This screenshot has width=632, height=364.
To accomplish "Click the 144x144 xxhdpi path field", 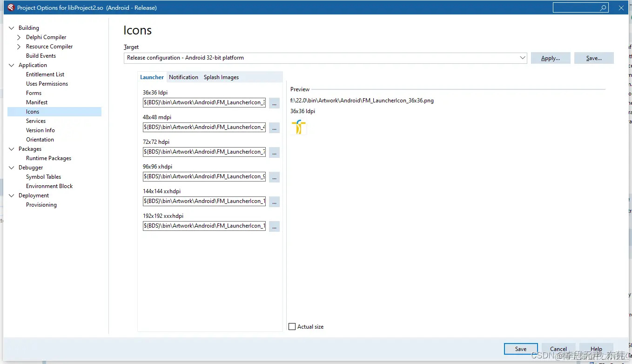I will [204, 201].
